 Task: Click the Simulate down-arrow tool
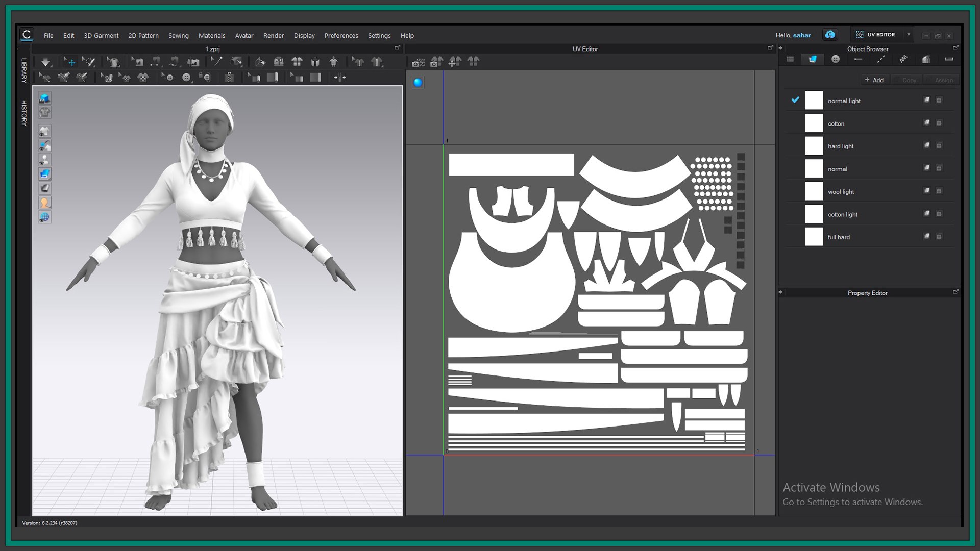tap(45, 62)
